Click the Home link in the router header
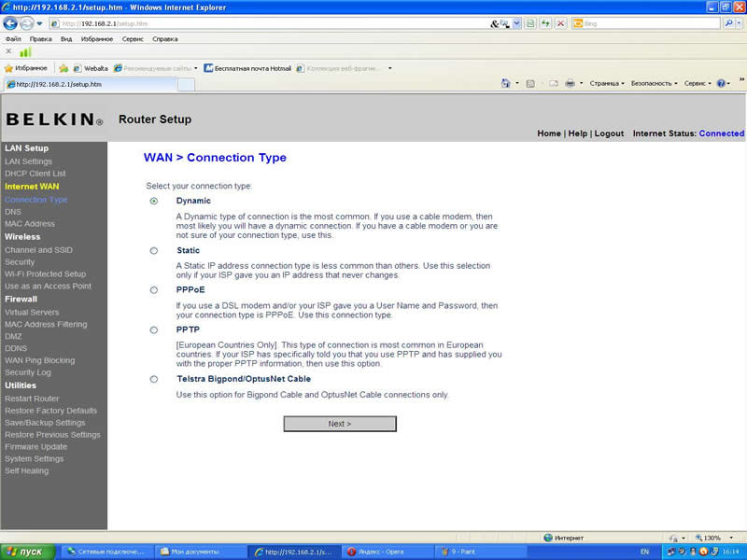The image size is (747, 560). (x=549, y=133)
